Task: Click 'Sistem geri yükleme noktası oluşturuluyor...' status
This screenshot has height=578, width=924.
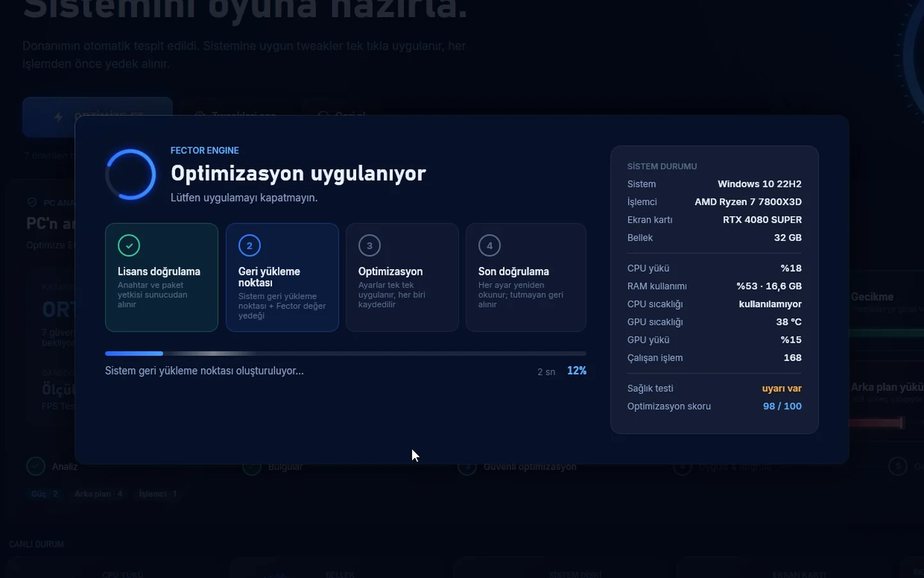Action: [x=204, y=371]
